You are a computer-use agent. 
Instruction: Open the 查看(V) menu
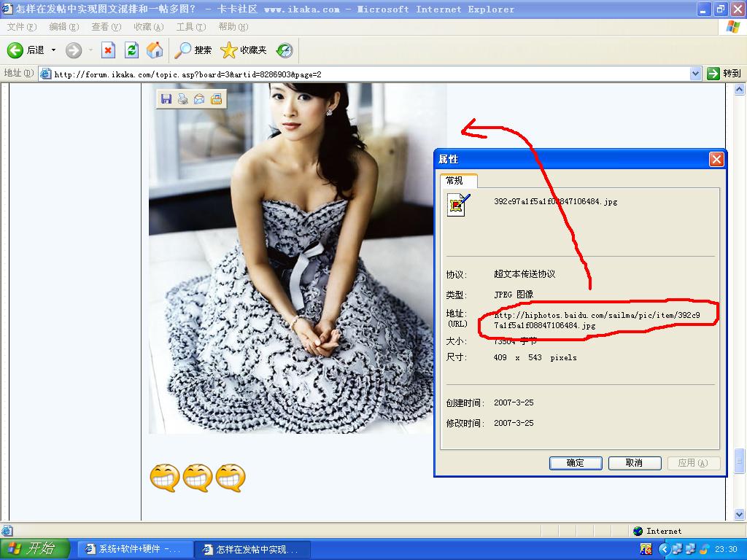pos(107,27)
